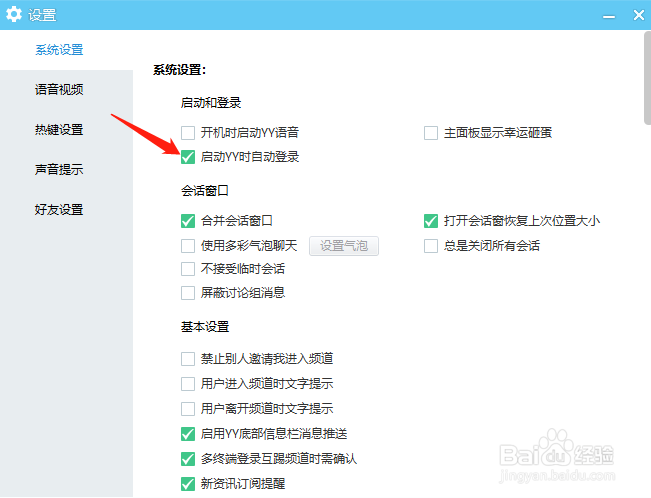651x498 pixels.
Task: Toggle 打开会话窗恢复上次位置大小 checkbox
Action: tap(431, 221)
